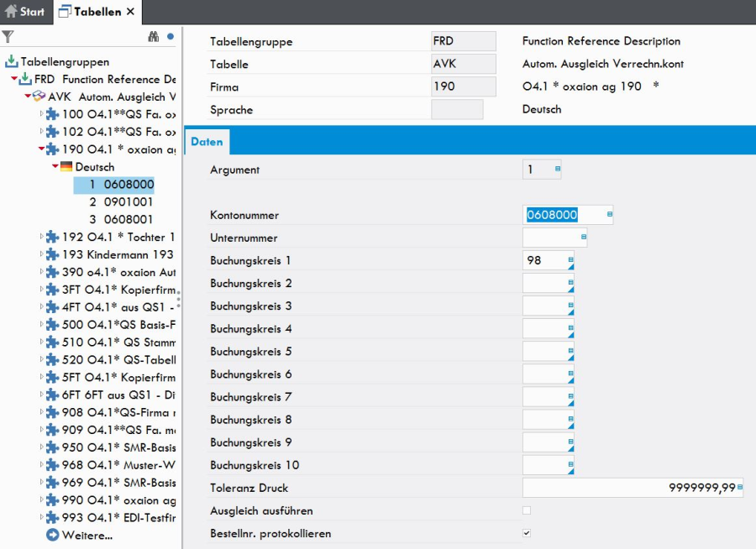This screenshot has height=549, width=756.
Task: Collapse the 190 O4.1 oxaion node
Action: pos(41,149)
